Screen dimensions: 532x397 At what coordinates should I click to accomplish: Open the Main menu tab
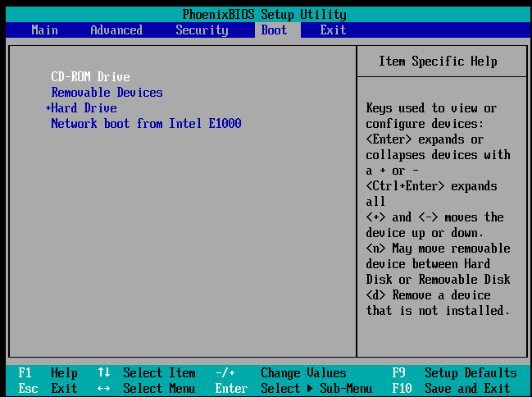point(44,30)
